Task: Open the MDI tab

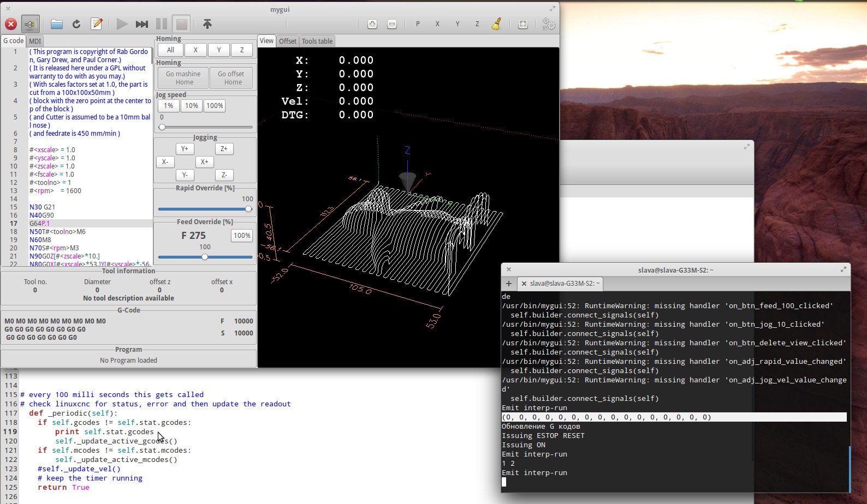Action: (35, 41)
